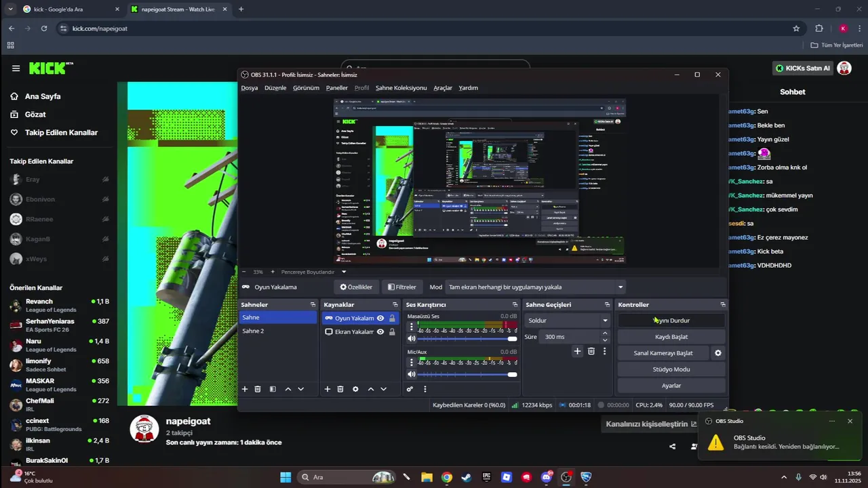Screen dimensions: 868x488
Task: Move source down in Kaynaklar panel
Action: tap(384, 389)
